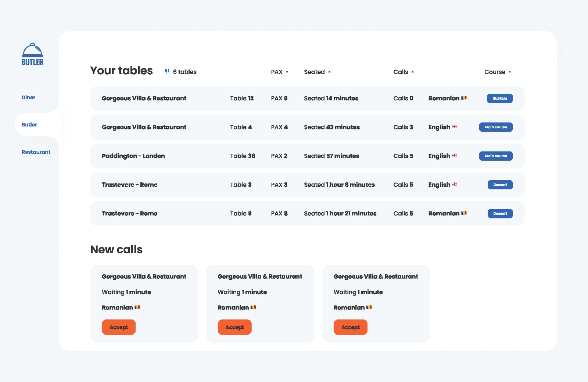Click 'Table 3' cell

[x=241, y=185]
